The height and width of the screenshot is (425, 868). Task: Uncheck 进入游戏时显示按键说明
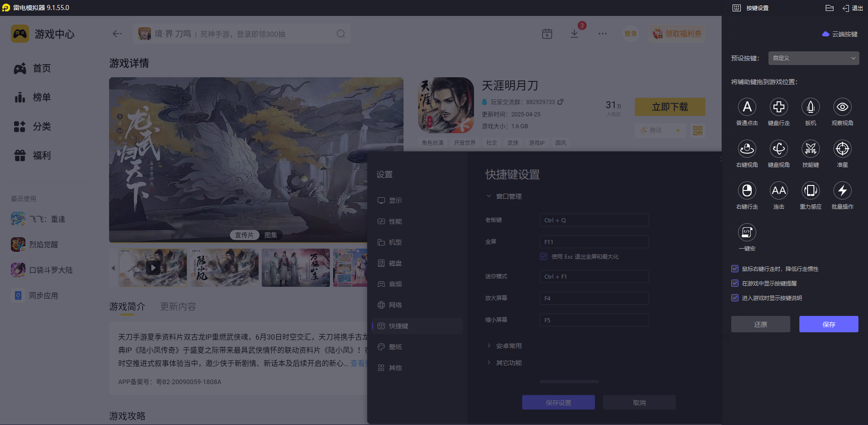tap(735, 298)
